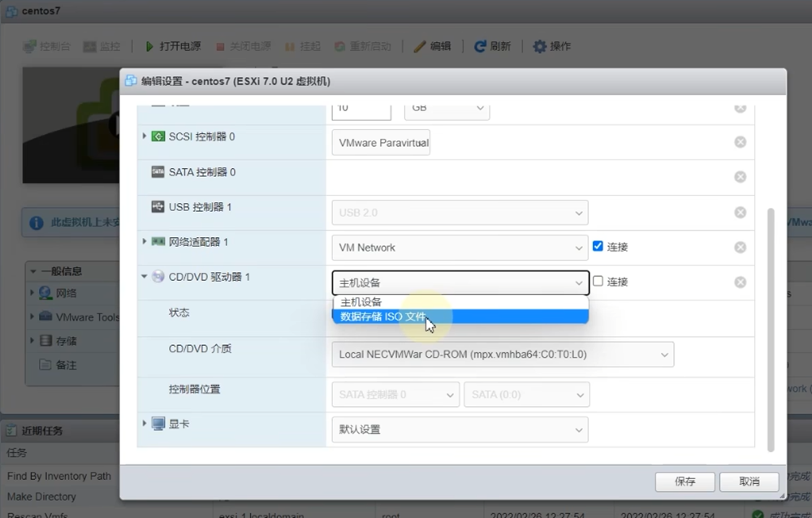This screenshot has width=812, height=518.
Task: Open 监控 in the toolbar
Action: pyautogui.click(x=102, y=46)
